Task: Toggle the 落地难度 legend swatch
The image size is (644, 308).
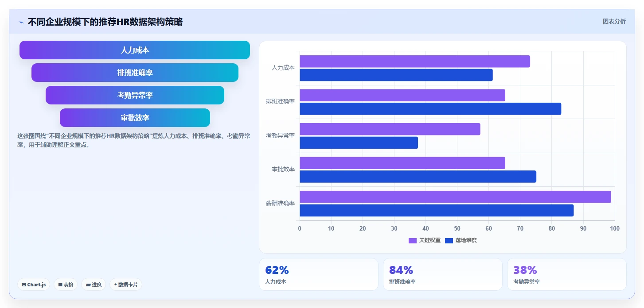Action: click(x=449, y=240)
